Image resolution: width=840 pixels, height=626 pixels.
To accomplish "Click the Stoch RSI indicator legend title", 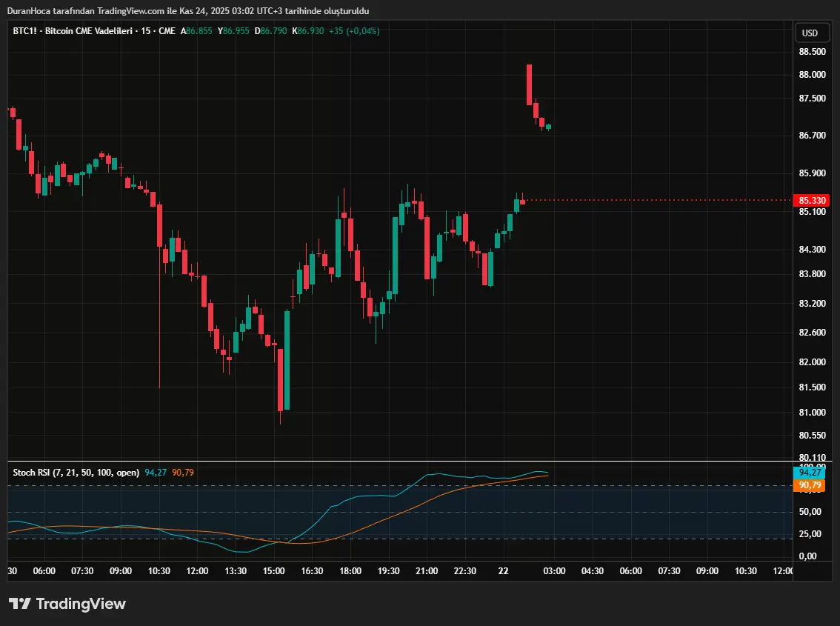I will pyautogui.click(x=76, y=473).
